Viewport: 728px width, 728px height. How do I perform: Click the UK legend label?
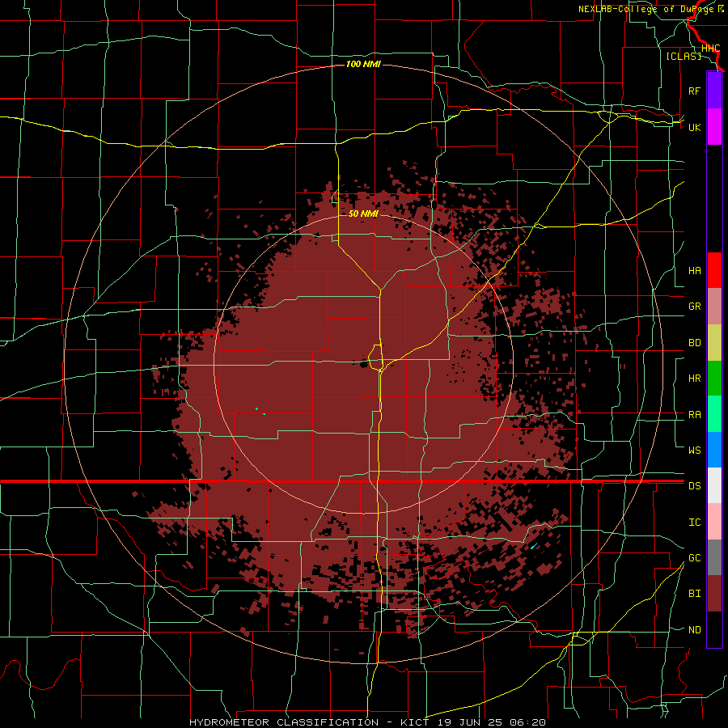click(x=694, y=127)
